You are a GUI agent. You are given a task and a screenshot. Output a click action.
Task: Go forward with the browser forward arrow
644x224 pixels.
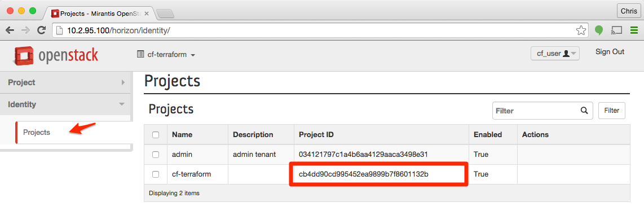coord(25,30)
